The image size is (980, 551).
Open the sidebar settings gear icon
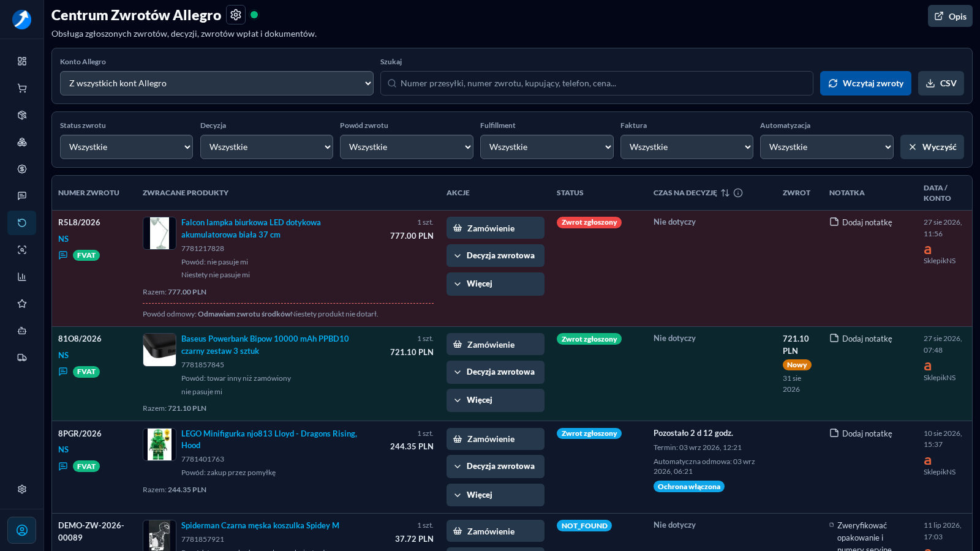pos(22,489)
